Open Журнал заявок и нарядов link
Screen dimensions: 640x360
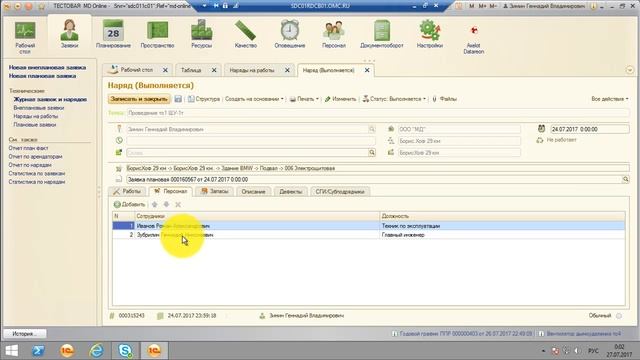pyautogui.click(x=50, y=99)
